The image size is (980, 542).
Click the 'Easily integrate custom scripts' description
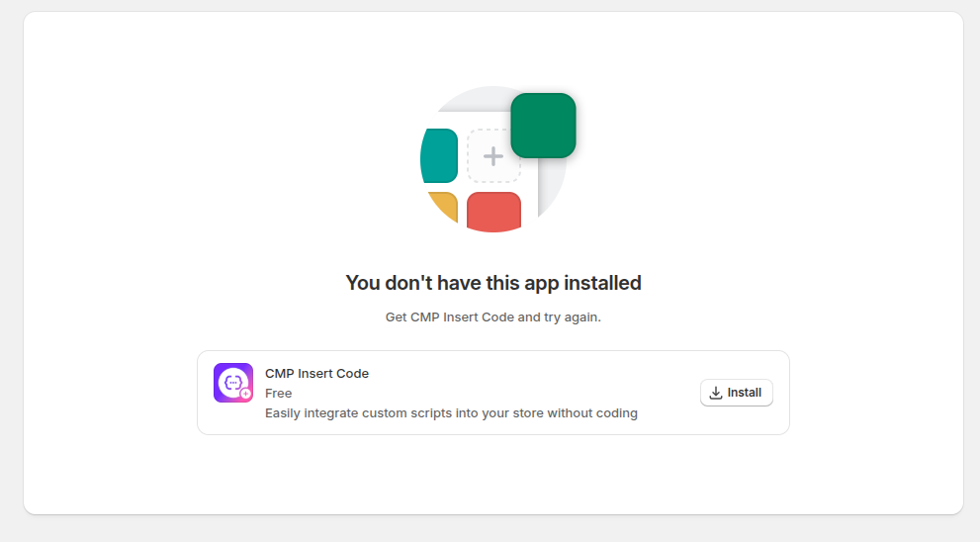(451, 413)
